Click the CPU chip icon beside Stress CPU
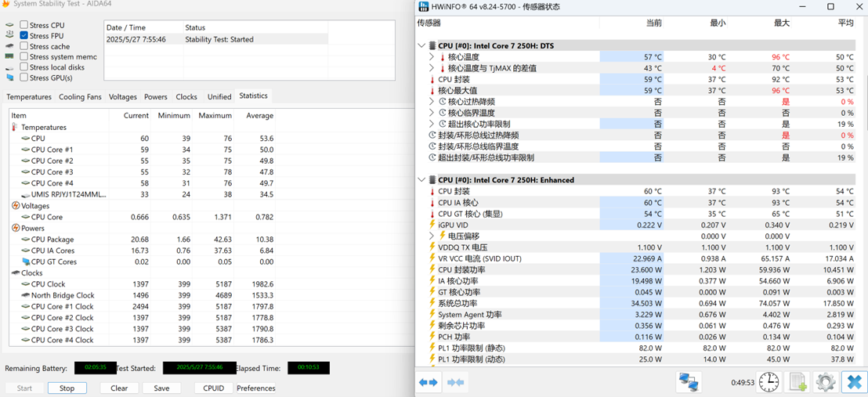The image size is (868, 397). [9, 26]
